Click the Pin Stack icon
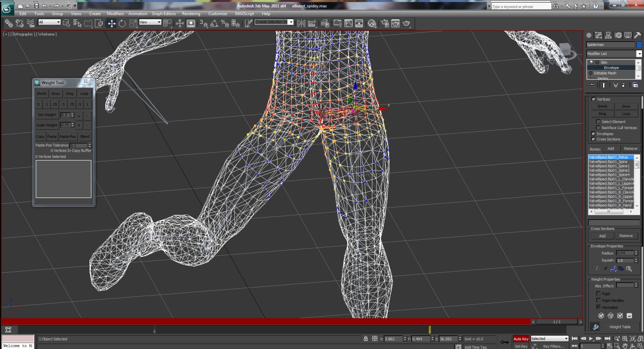This screenshot has height=349, width=644. pyautogui.click(x=592, y=85)
